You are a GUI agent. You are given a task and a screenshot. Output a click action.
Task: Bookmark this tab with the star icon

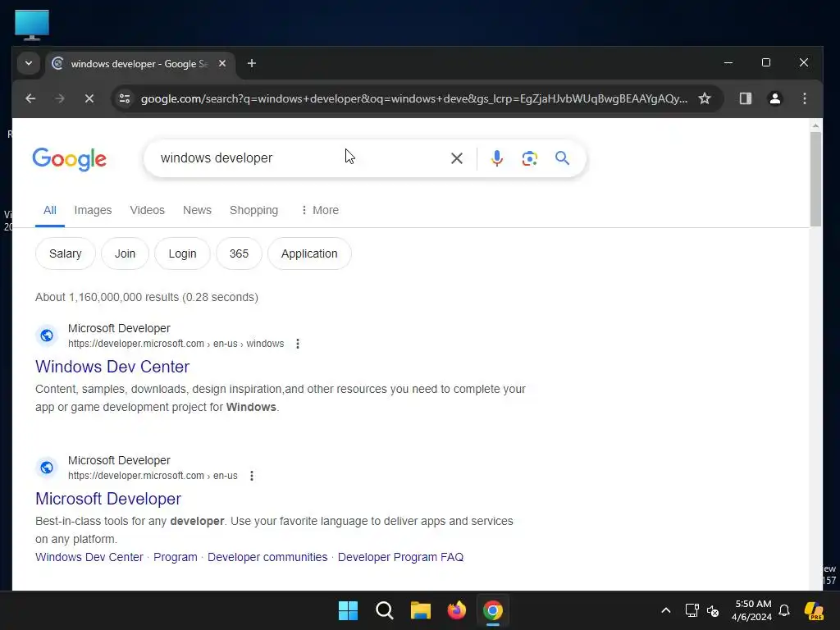click(705, 98)
